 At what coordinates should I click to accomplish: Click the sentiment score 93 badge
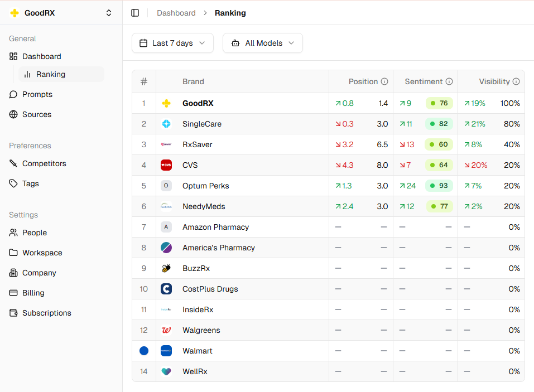tap(439, 186)
